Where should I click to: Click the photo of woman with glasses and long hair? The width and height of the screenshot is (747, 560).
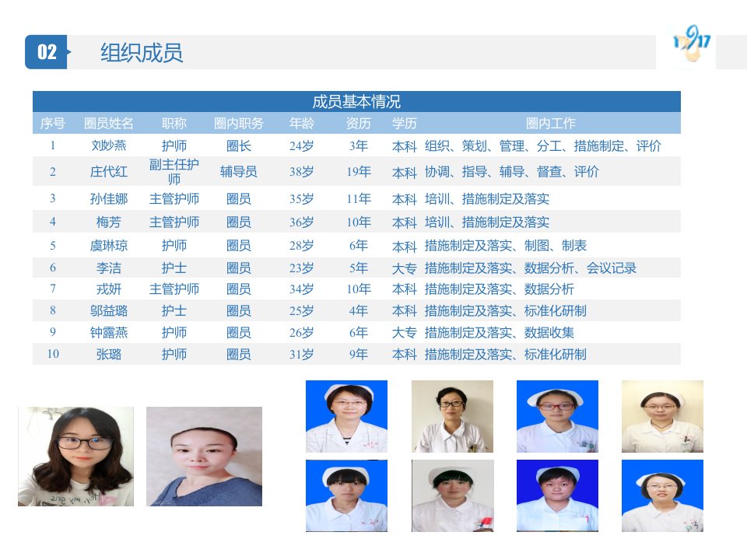tap(75, 457)
